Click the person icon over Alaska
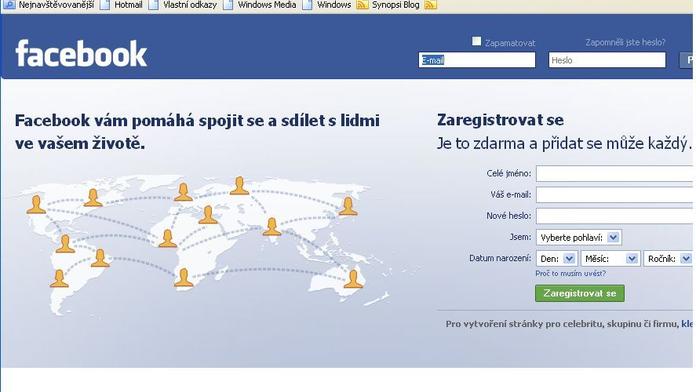 36,205
